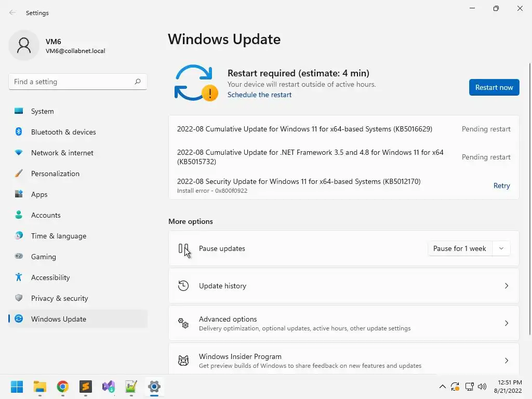Retry the failed KB5012170 security update
Screen dimensions: 532x399
[x=501, y=185]
